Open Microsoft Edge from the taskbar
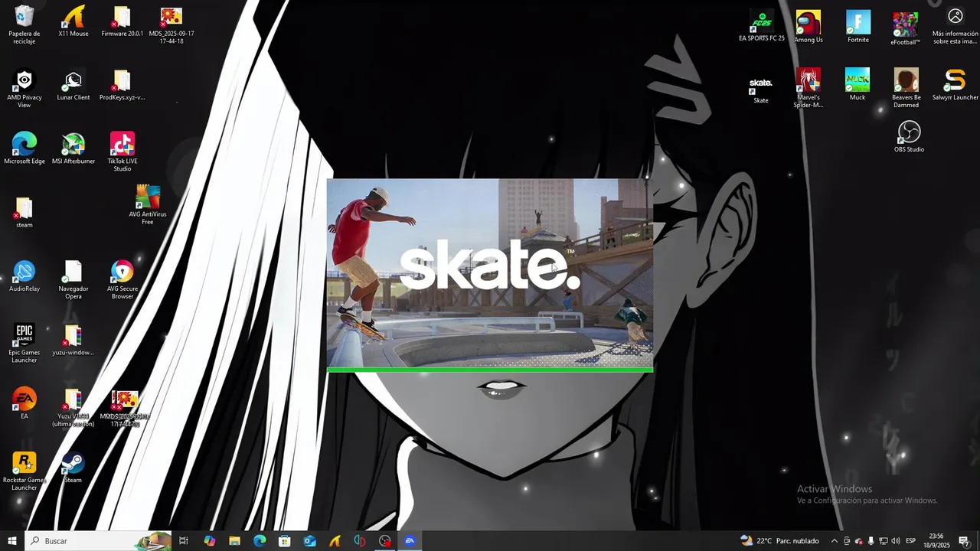The height and width of the screenshot is (551, 980). [x=260, y=541]
